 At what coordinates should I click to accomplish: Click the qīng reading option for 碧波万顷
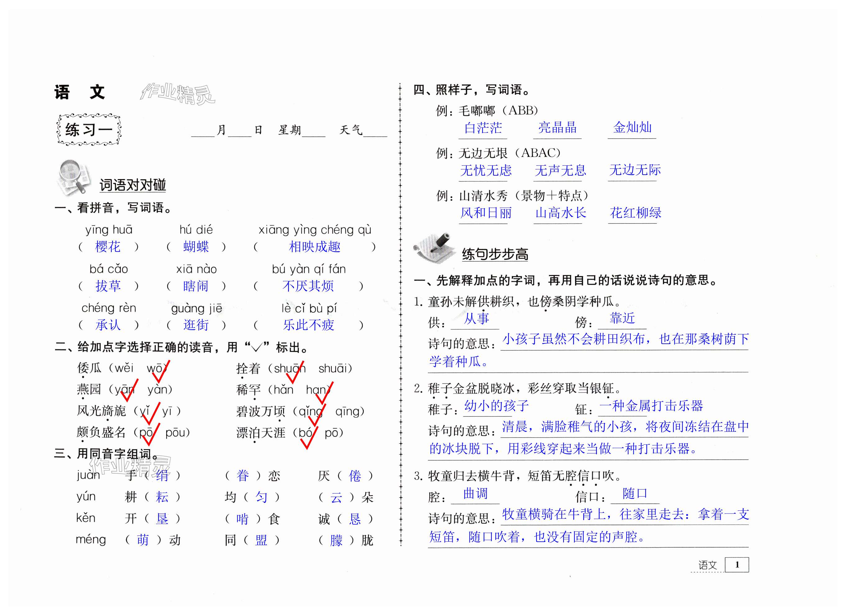pyautogui.click(x=348, y=411)
